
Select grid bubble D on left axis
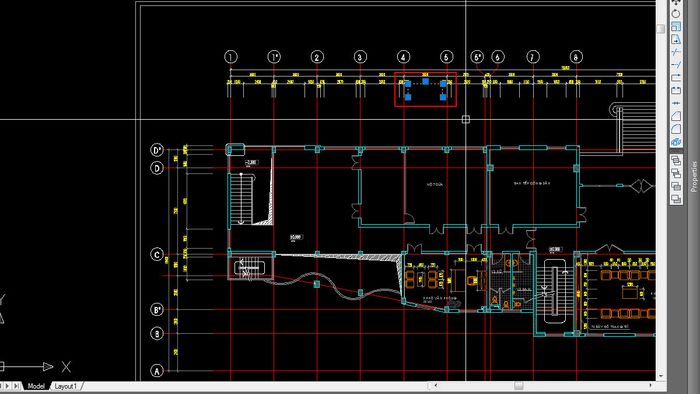click(x=157, y=168)
